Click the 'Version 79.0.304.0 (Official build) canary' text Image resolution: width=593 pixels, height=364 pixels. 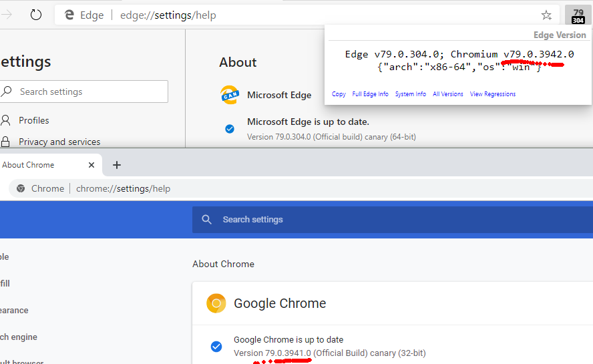click(317, 137)
